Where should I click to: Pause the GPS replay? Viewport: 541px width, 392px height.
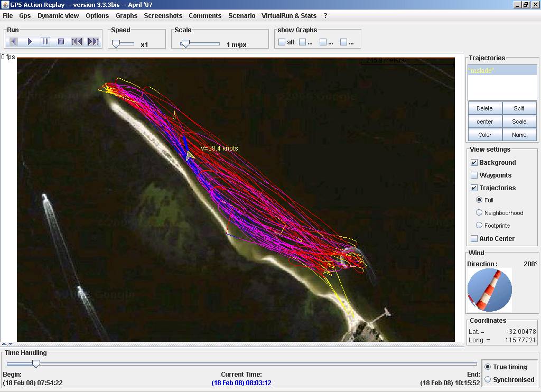coord(45,42)
